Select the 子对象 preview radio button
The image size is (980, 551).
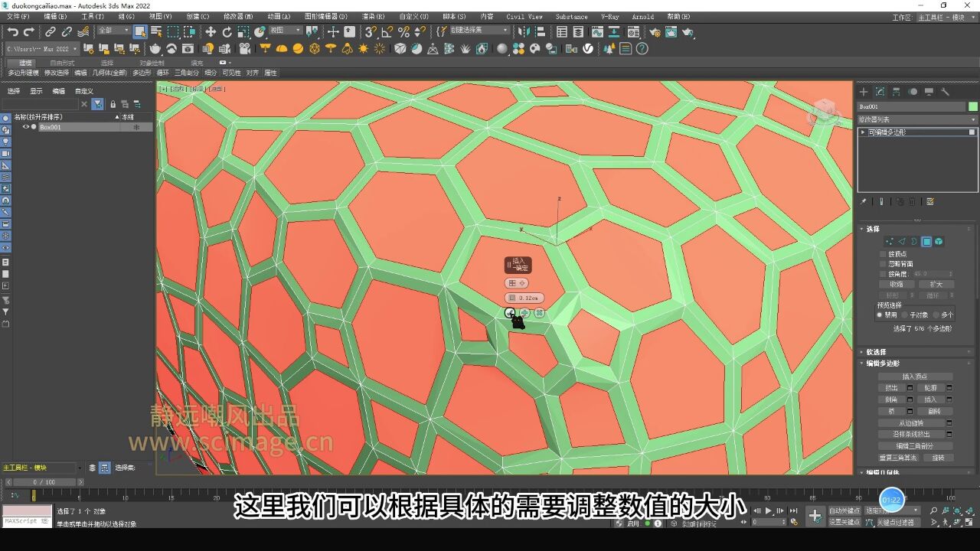903,315
